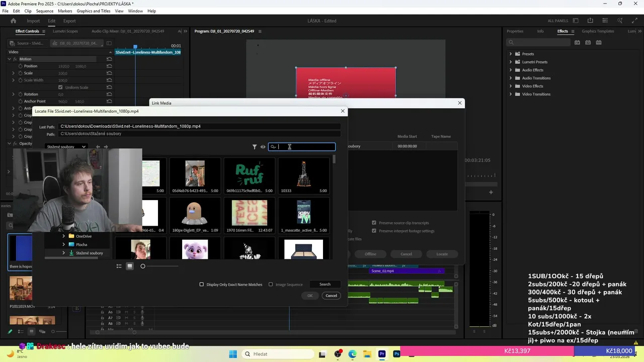644x362 pixels.
Task: Expand Audio Transitions folder
Action: click(511, 78)
